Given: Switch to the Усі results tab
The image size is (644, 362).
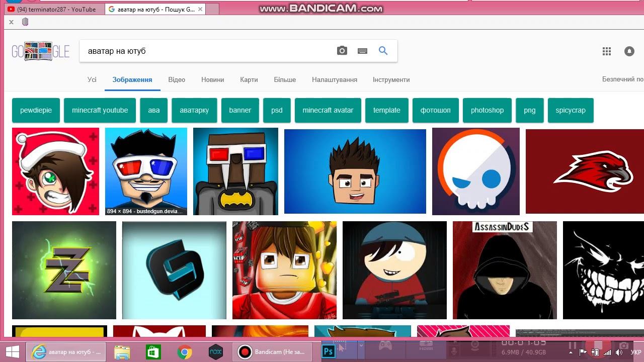Looking at the screenshot, I should click(x=92, y=79).
